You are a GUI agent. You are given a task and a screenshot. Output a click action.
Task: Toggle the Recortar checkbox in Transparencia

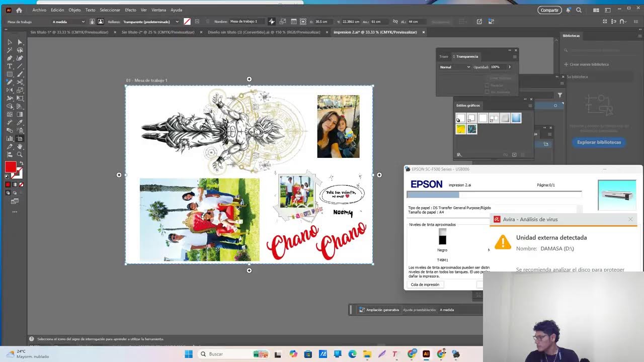click(x=487, y=85)
